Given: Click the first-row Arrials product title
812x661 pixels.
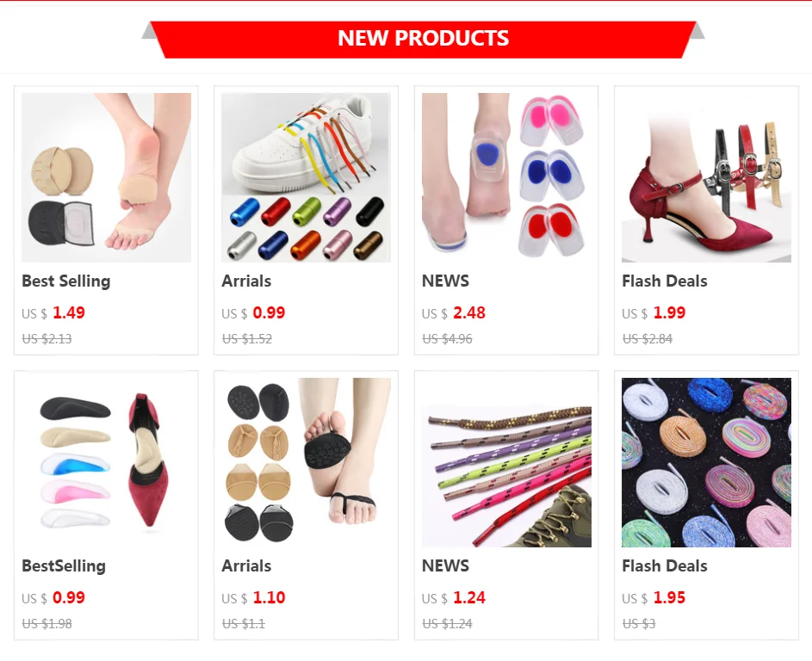Looking at the screenshot, I should pos(246,281).
